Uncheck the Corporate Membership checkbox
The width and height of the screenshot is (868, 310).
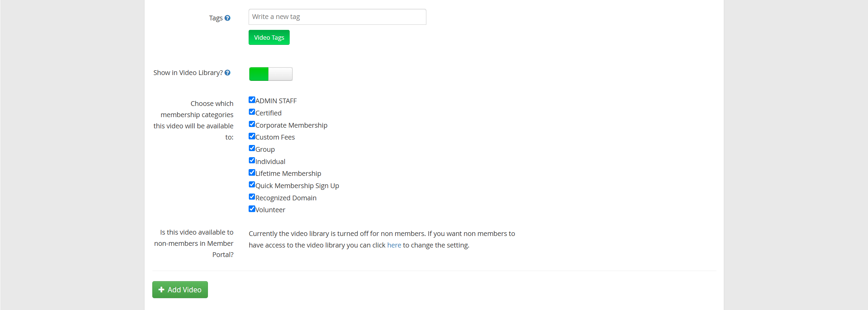pyautogui.click(x=252, y=124)
